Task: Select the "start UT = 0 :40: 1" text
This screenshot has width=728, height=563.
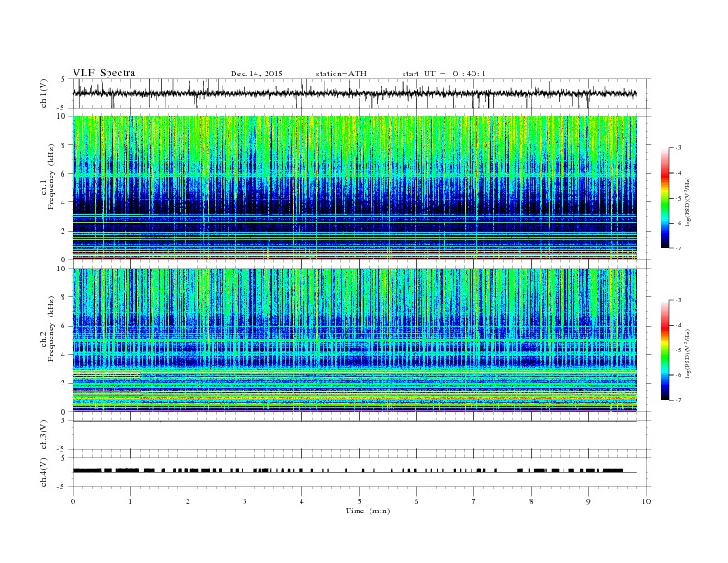Action: [x=444, y=74]
